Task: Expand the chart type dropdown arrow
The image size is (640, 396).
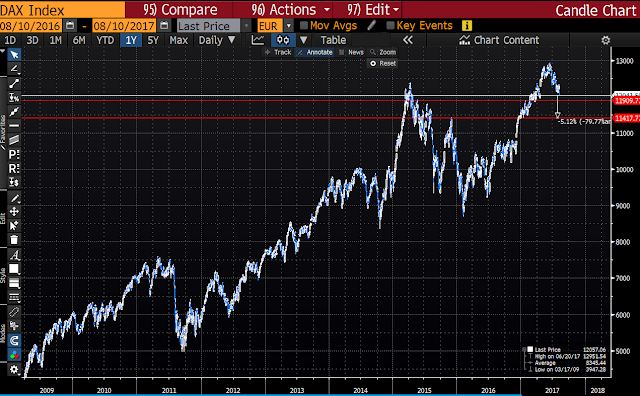Action: 303,40
